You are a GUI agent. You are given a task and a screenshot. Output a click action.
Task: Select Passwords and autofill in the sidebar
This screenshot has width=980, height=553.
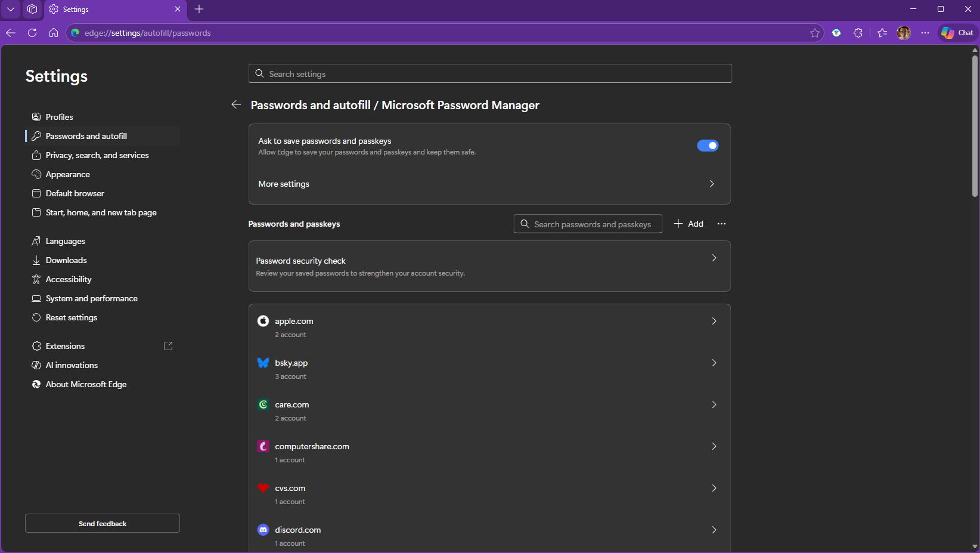tap(103, 136)
